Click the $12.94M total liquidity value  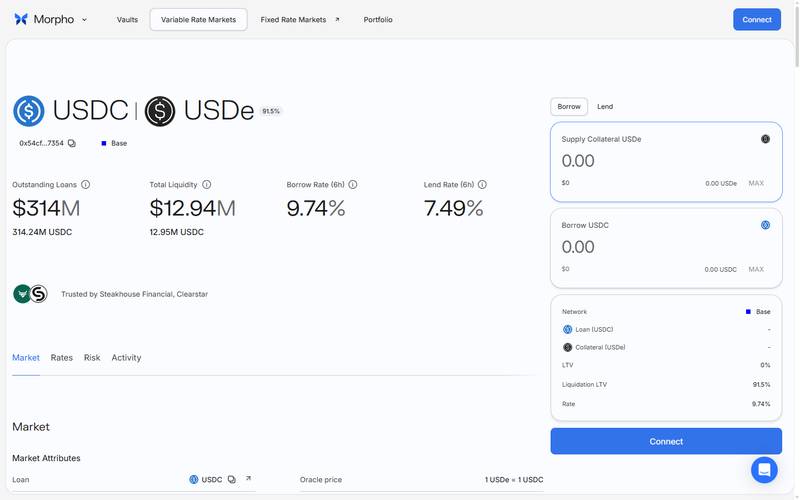point(192,208)
